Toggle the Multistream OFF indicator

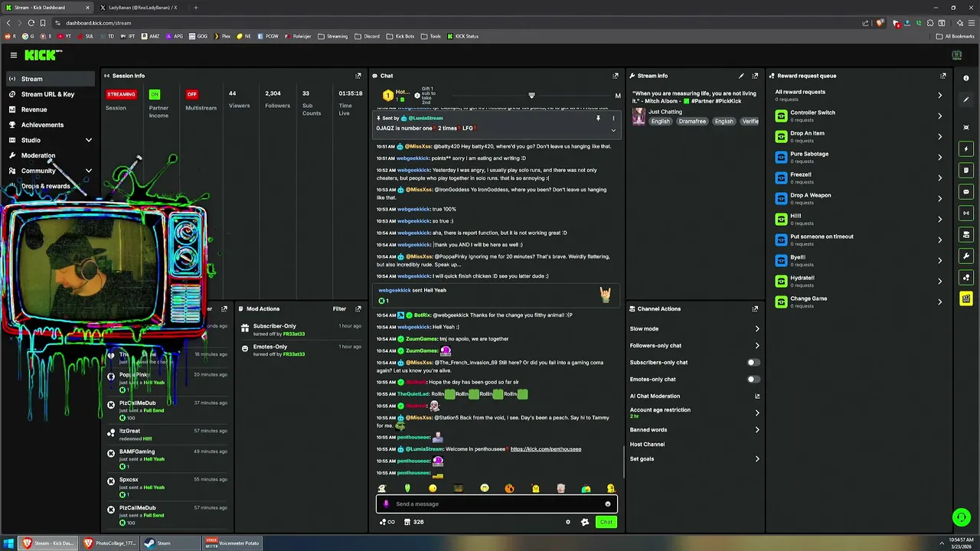[191, 94]
